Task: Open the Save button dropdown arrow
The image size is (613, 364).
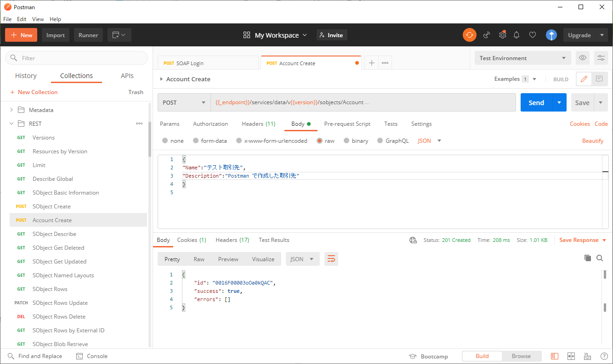Action: pyautogui.click(x=601, y=102)
